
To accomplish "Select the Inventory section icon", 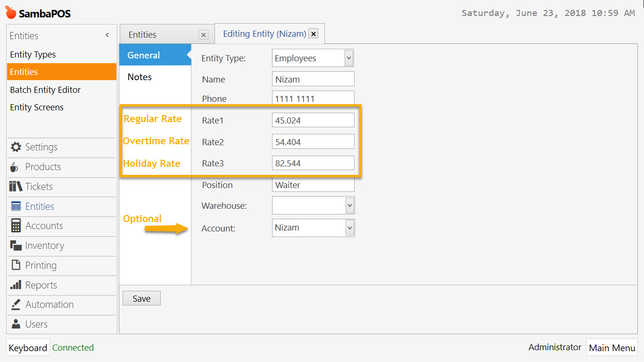I will tap(17, 246).
